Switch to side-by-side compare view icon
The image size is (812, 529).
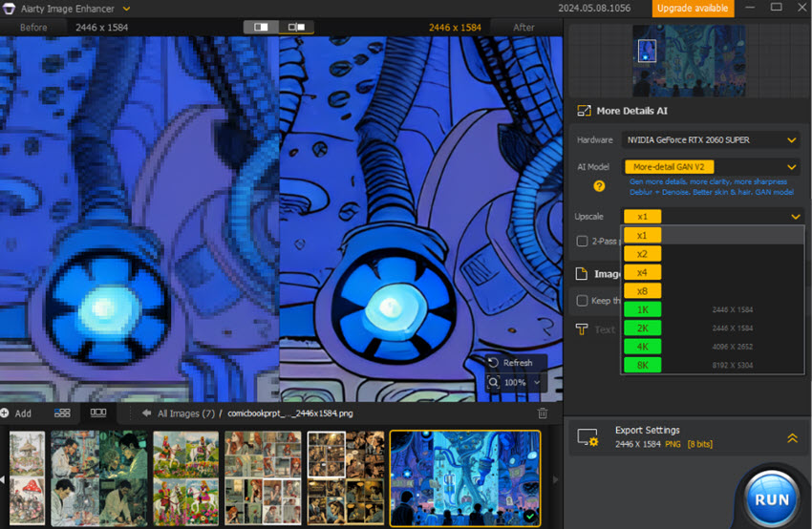click(x=261, y=27)
